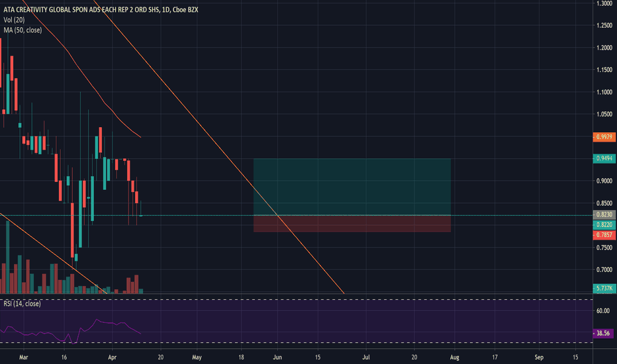Image resolution: width=617 pixels, height=364 pixels.
Task: Click the 0.9494 target price label
Action: coord(604,158)
